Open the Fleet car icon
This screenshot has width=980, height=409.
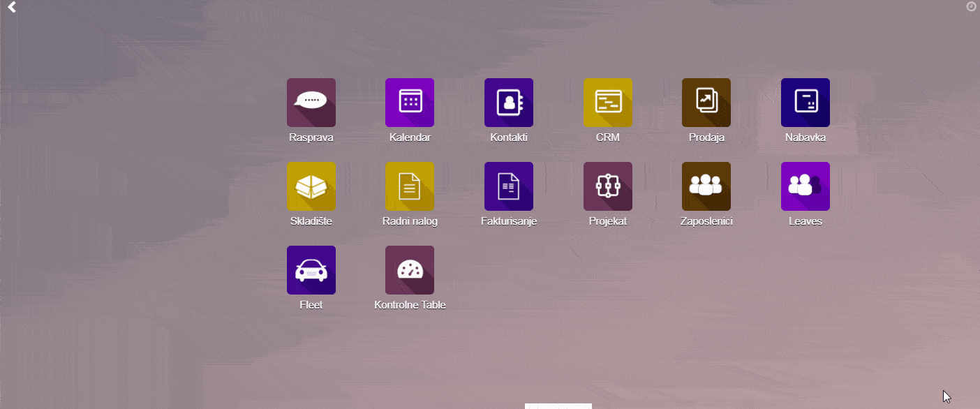point(311,270)
